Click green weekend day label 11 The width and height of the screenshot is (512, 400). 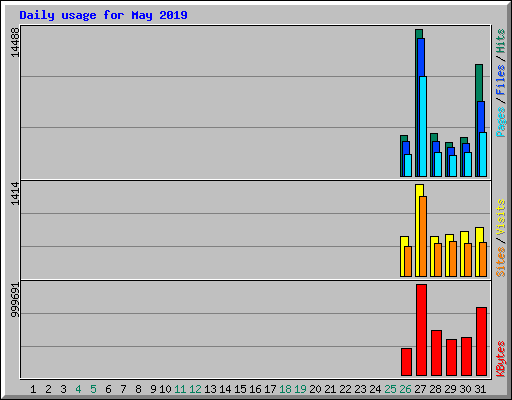point(180,389)
